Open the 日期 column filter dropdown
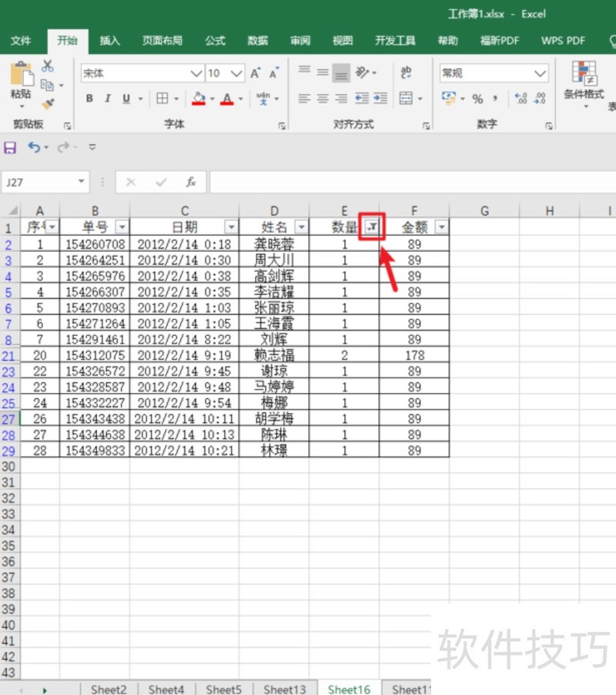The image size is (616, 695). pyautogui.click(x=231, y=227)
